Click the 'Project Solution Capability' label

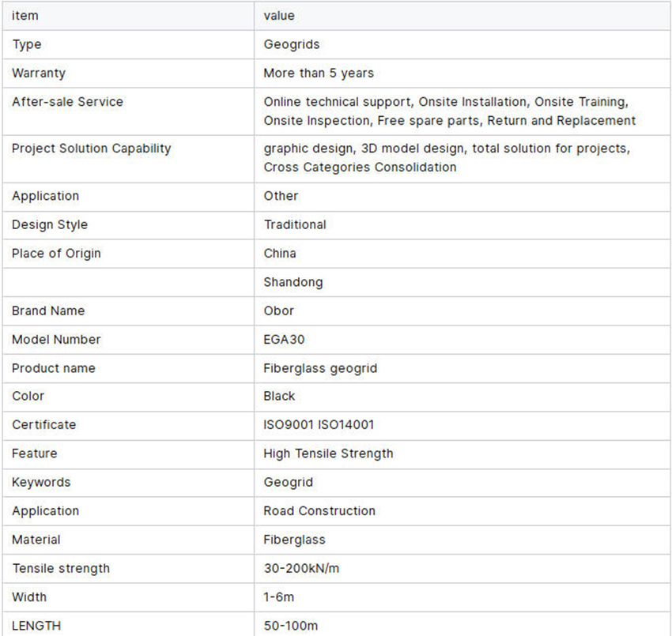(91, 149)
